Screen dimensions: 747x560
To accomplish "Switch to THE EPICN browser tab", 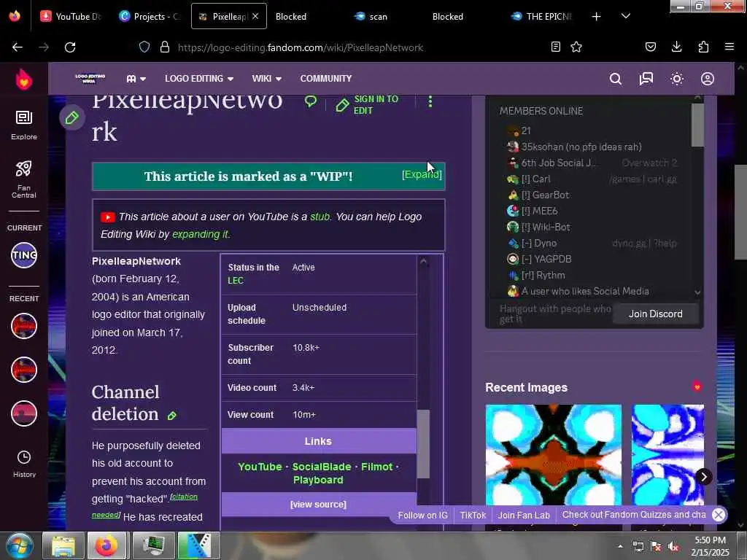I will pyautogui.click(x=543, y=17).
